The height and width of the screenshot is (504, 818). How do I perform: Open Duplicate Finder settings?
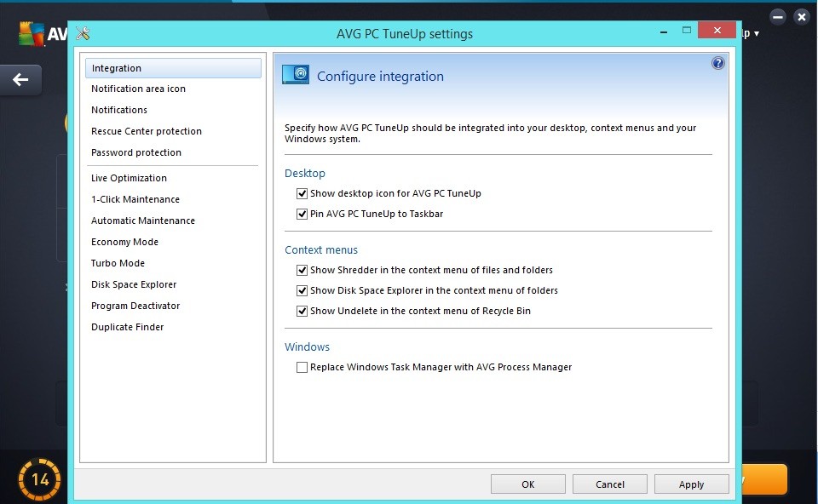tap(127, 327)
